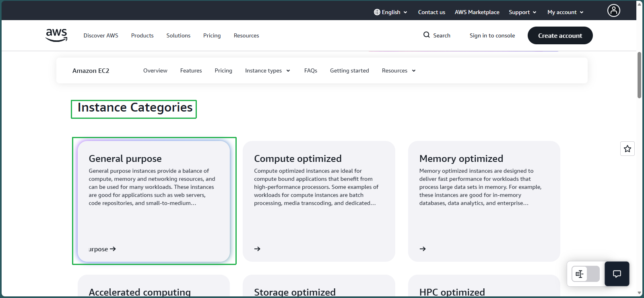Click the General purpose description text

point(152,187)
